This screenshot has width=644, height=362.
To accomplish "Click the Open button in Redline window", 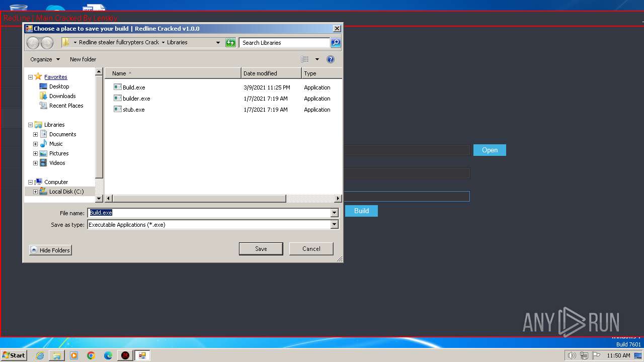I will [490, 150].
